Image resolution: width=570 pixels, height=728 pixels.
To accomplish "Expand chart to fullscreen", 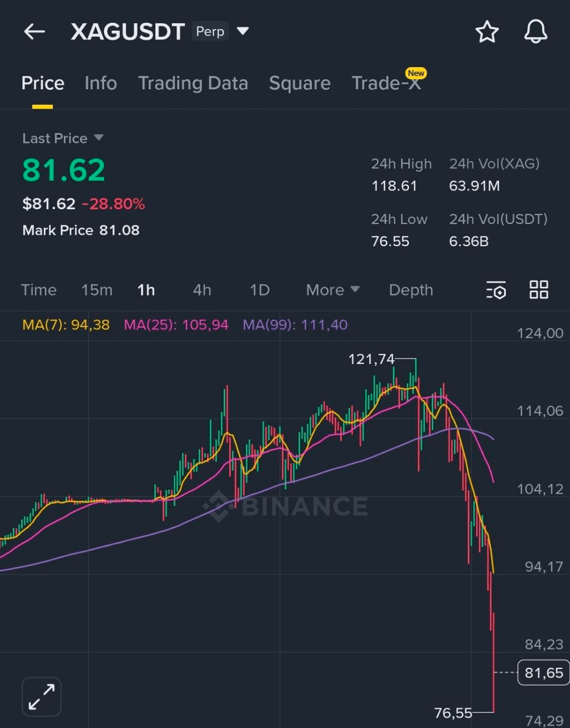I will [x=42, y=696].
